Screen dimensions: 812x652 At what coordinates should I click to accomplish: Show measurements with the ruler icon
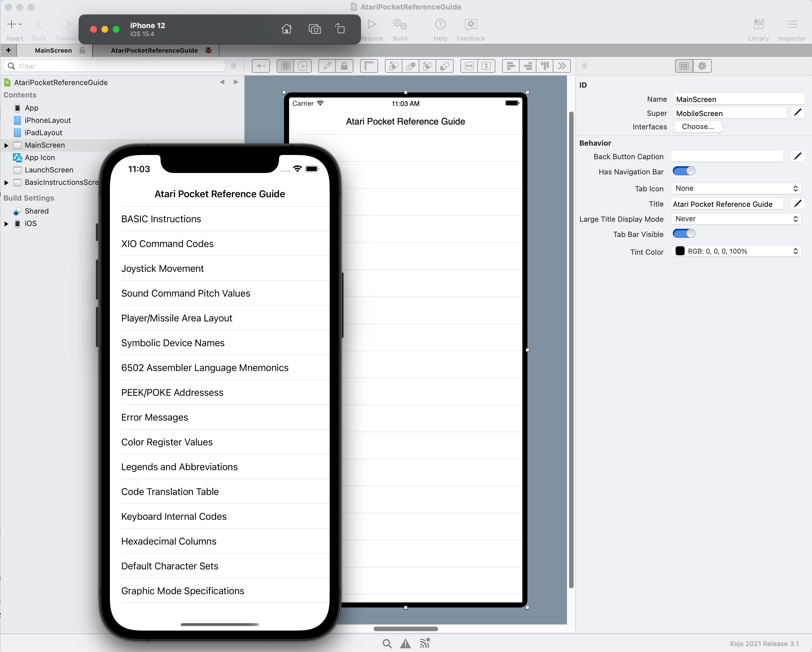click(369, 66)
